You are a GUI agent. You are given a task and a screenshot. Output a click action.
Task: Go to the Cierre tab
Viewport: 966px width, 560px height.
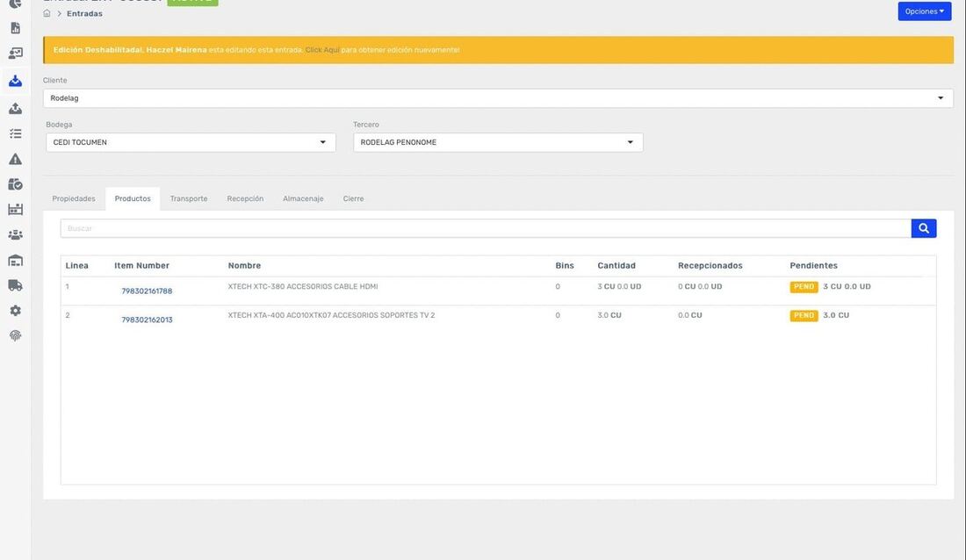click(353, 199)
